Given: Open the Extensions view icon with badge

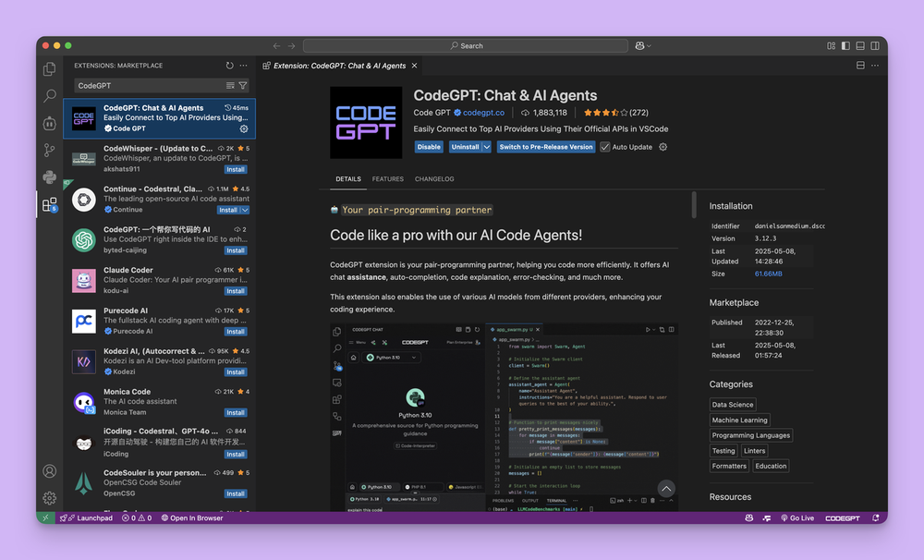Looking at the screenshot, I should (50, 204).
